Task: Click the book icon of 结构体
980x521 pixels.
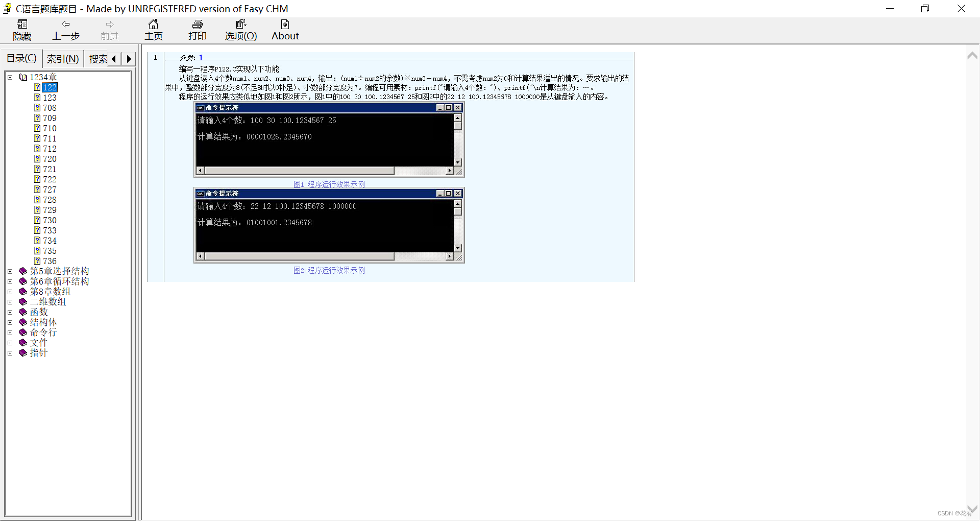Action: point(23,322)
